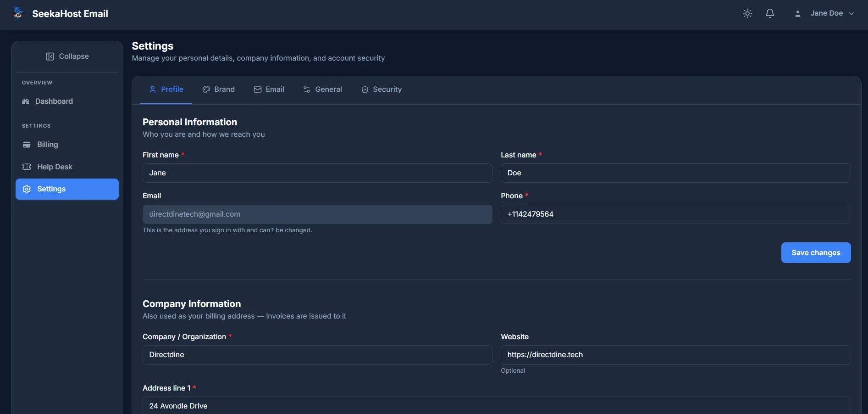The width and height of the screenshot is (868, 414).
Task: Click the Brand palette icon
Action: [206, 90]
